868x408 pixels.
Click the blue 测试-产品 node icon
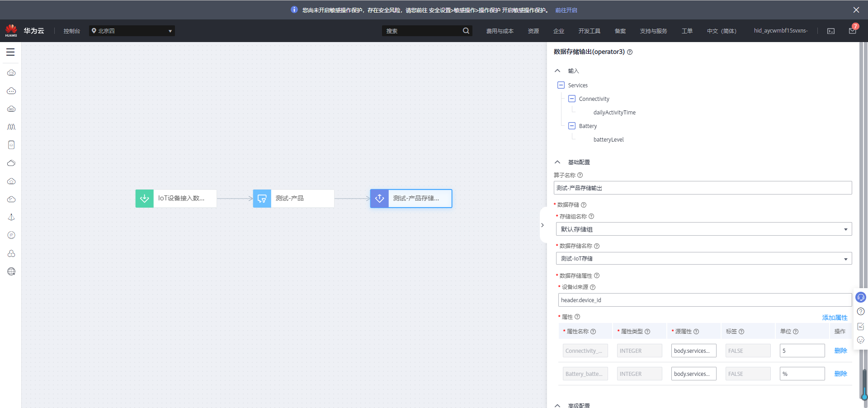point(262,198)
